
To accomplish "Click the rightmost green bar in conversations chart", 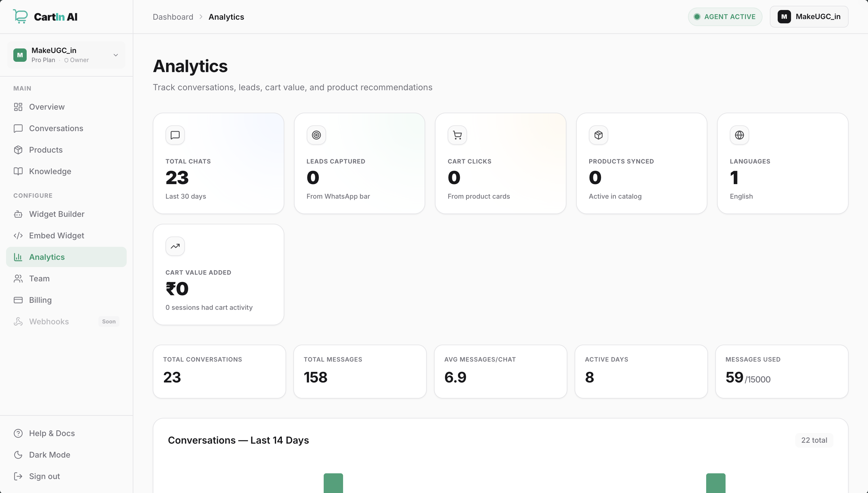I will tap(716, 483).
